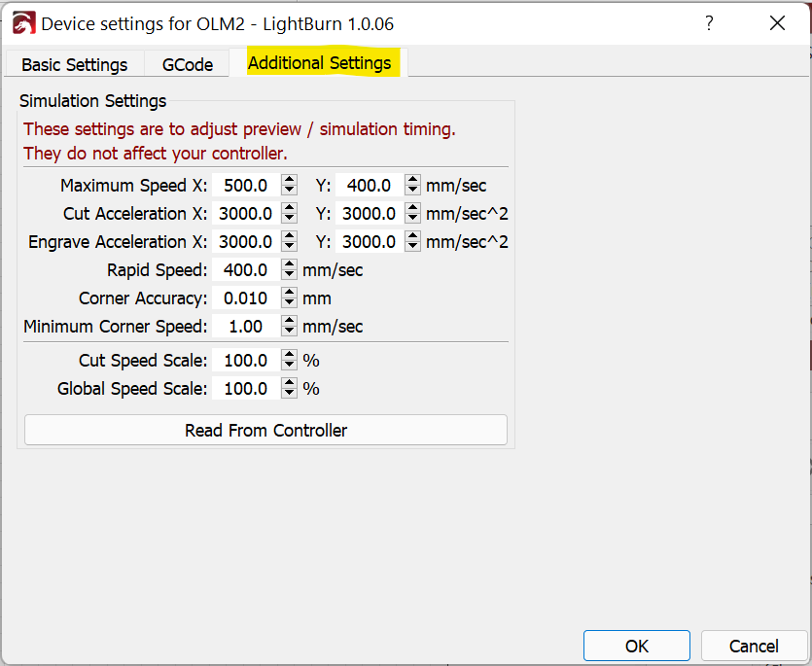Decrease Minimum Corner Speed value
Screen dimensions: 812x666
click(x=290, y=332)
